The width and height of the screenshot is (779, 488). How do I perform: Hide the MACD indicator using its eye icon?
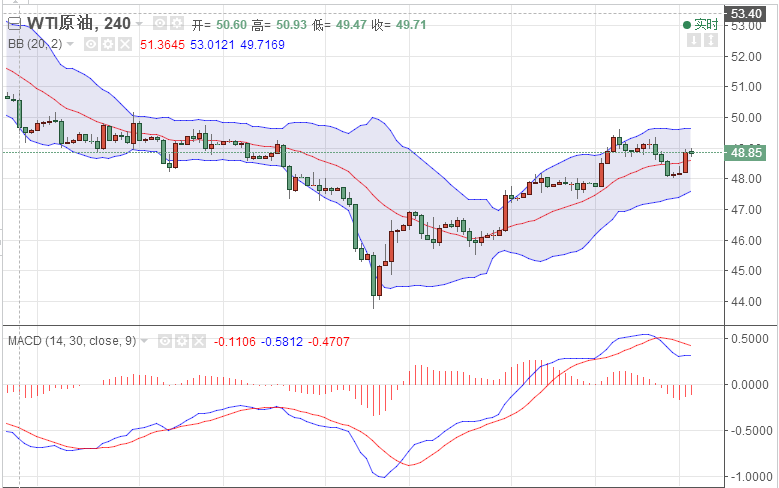coord(165,341)
